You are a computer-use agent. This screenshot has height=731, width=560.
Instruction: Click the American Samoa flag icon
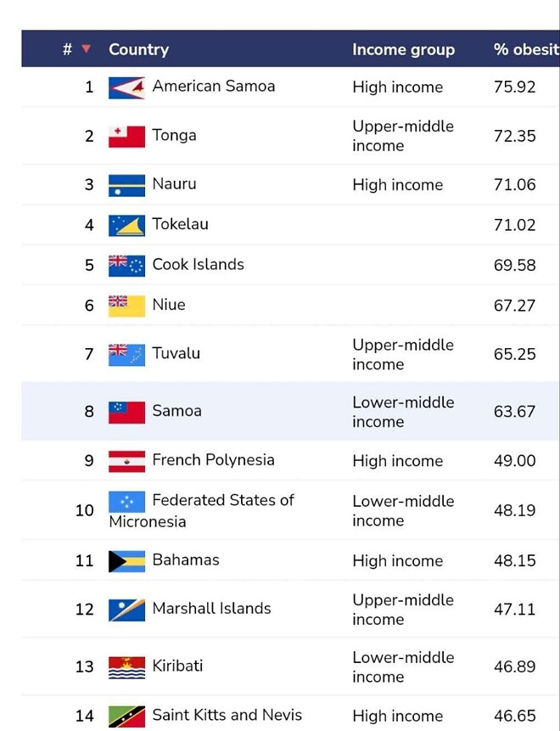pos(126,87)
